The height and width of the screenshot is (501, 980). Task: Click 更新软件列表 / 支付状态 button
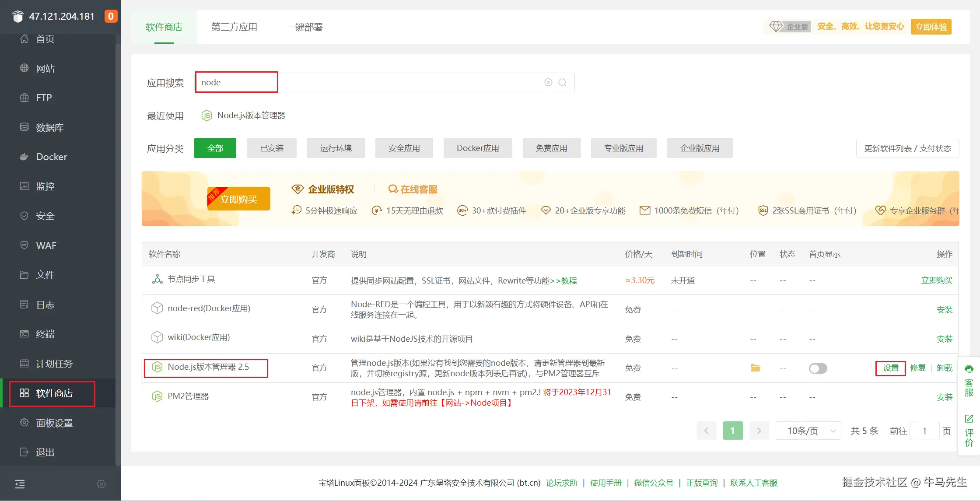pos(907,148)
